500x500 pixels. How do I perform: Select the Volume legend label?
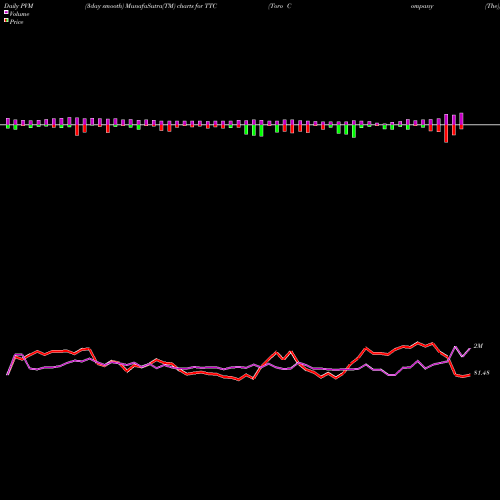tap(19, 14)
